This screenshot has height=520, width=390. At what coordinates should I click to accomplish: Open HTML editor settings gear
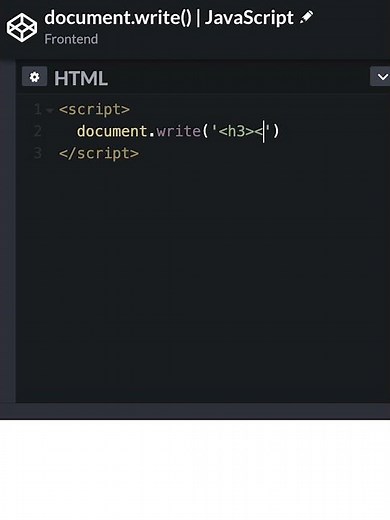[34, 76]
